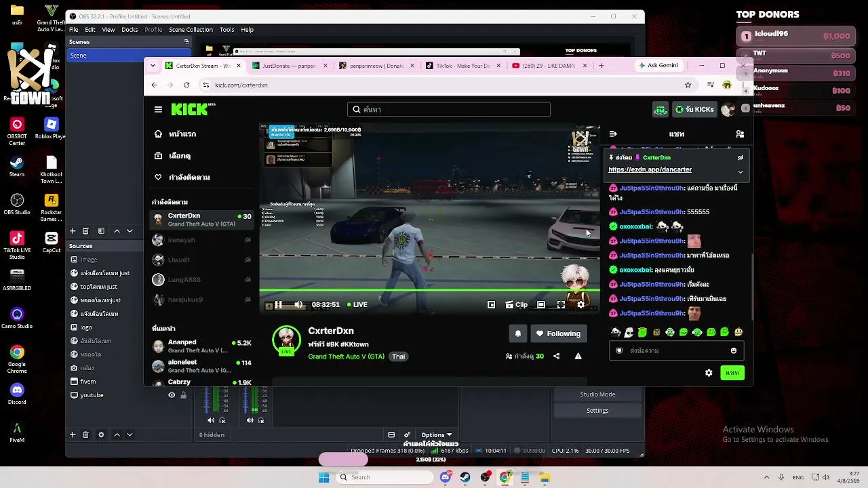Click the Following button for CxrterDxn
The width and height of the screenshot is (868, 488).
pos(558,333)
